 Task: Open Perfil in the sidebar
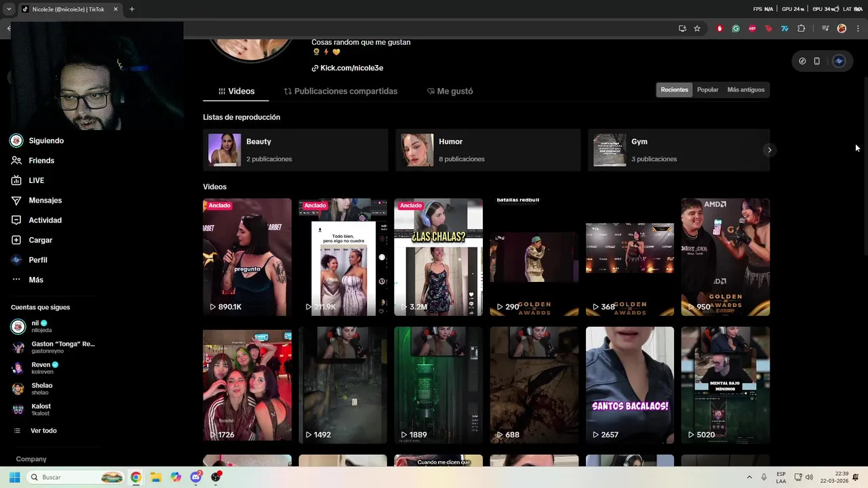click(x=29, y=260)
